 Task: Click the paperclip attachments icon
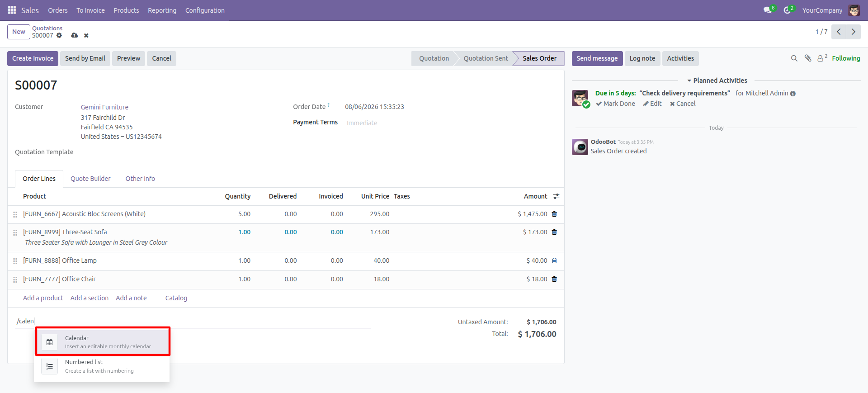(808, 58)
